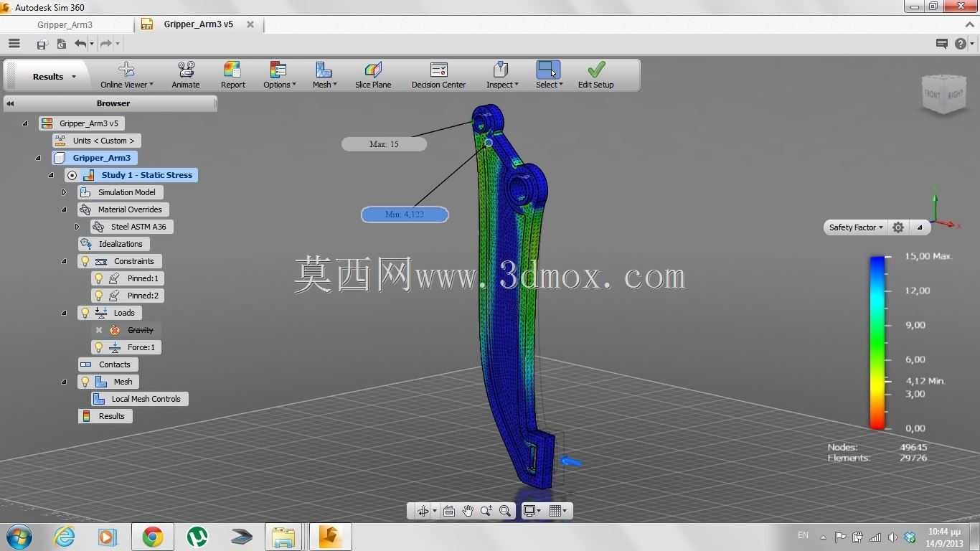Open the Help question mark

(x=961, y=44)
